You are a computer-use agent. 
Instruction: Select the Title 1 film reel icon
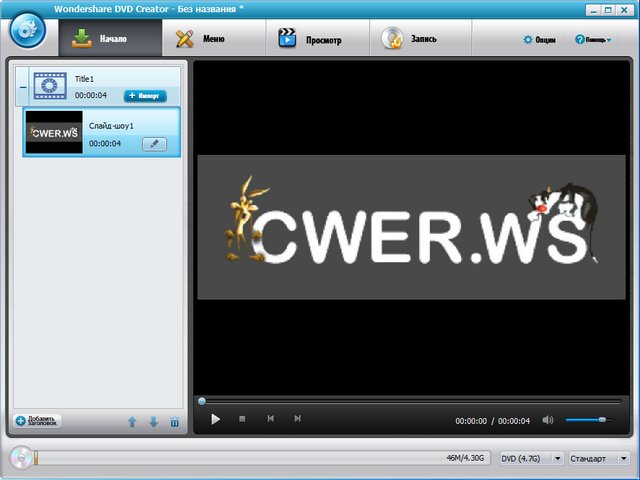click(x=50, y=86)
